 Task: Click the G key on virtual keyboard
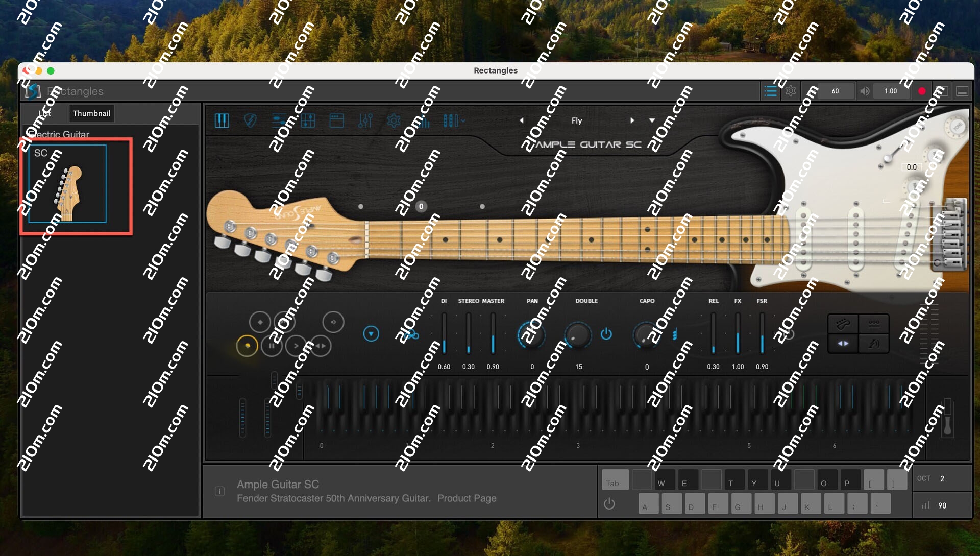pyautogui.click(x=741, y=504)
